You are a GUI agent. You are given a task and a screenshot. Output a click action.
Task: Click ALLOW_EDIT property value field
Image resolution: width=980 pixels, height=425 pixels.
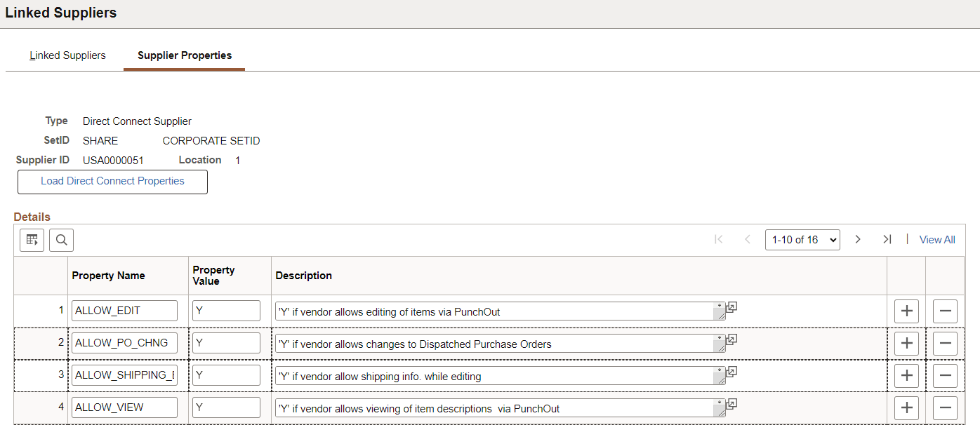(226, 310)
